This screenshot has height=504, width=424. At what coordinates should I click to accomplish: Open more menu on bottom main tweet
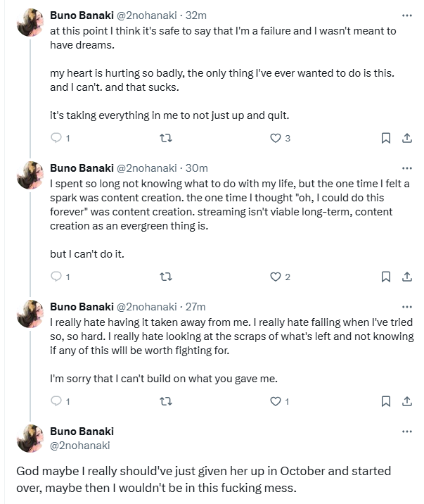coord(406,431)
